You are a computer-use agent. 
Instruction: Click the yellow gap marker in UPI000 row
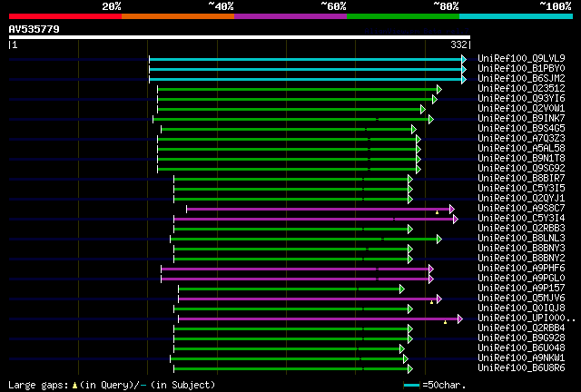click(446, 322)
